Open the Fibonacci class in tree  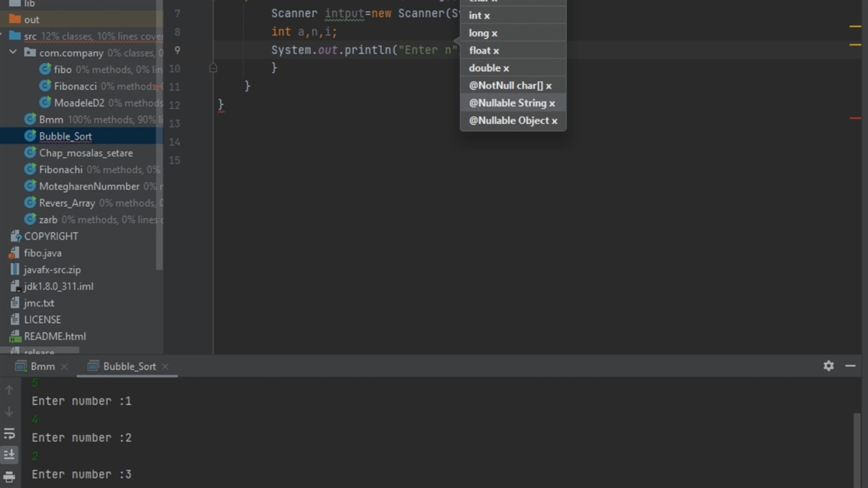[75, 86]
